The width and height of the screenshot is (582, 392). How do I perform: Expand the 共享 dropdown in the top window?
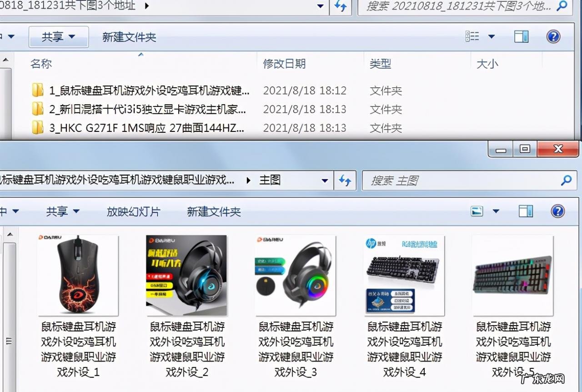coord(59,36)
